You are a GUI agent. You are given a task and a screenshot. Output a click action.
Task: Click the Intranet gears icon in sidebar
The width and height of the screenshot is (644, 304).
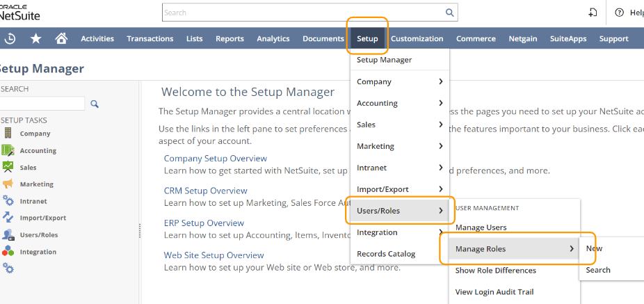[8, 201]
